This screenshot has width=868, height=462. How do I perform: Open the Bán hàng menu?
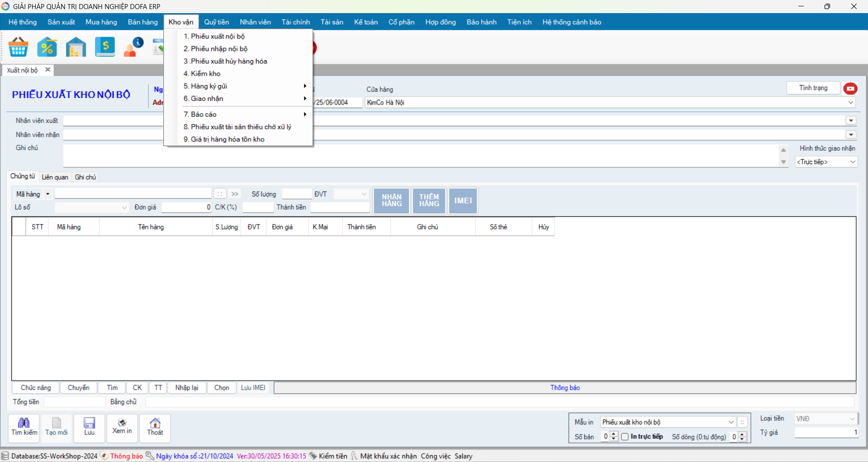tap(143, 22)
